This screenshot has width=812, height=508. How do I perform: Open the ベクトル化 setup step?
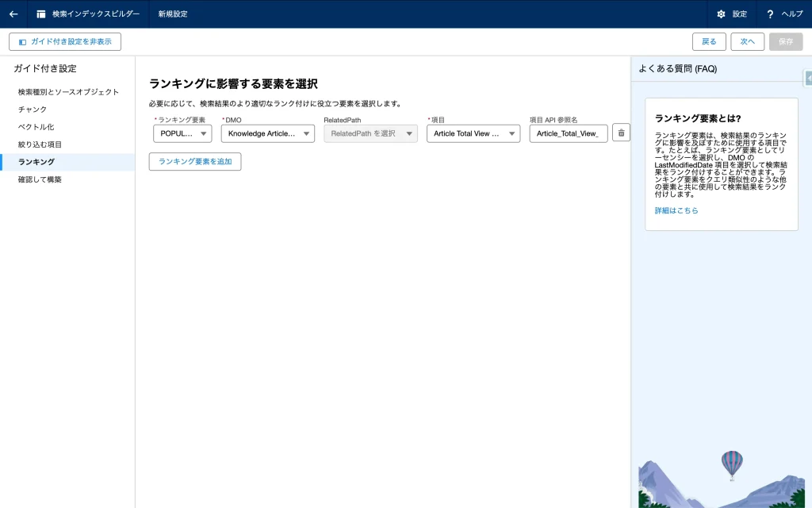click(36, 127)
